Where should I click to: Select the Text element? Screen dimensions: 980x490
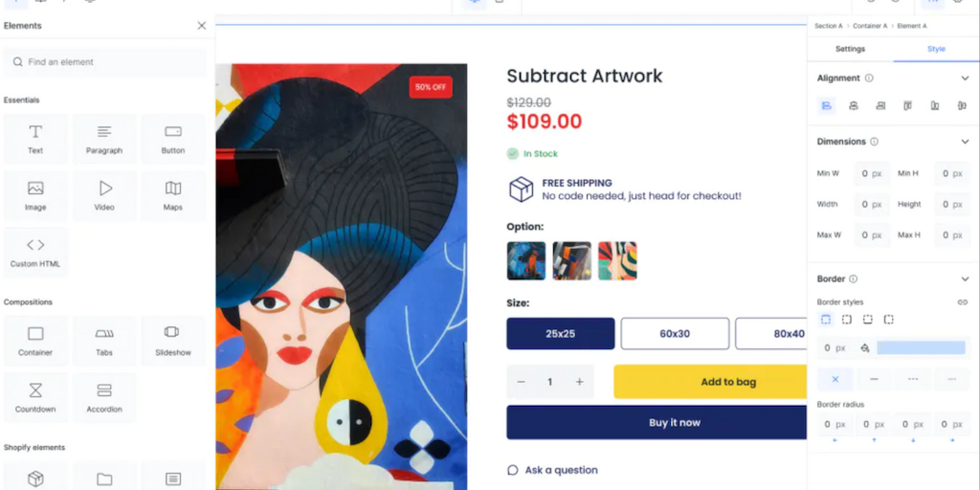pos(35,139)
